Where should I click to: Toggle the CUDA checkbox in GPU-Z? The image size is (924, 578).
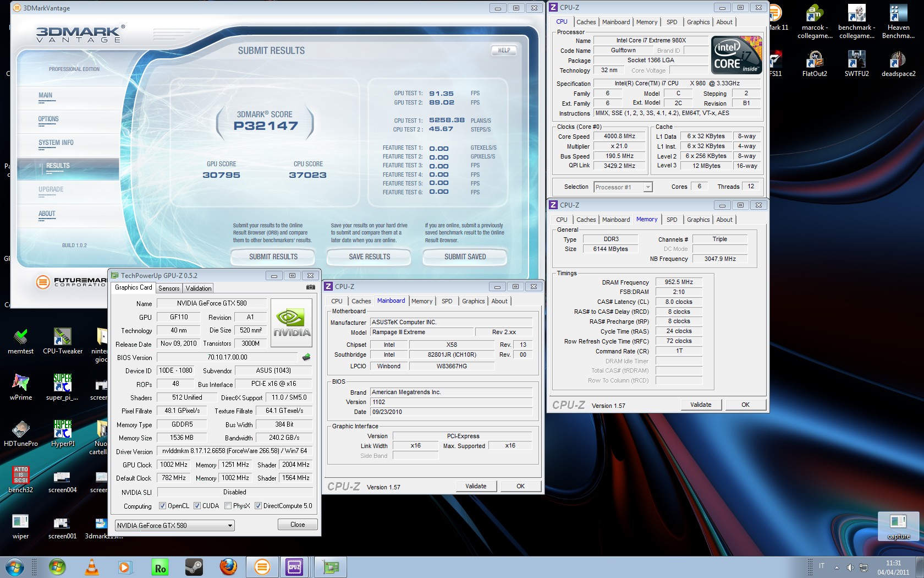197,506
